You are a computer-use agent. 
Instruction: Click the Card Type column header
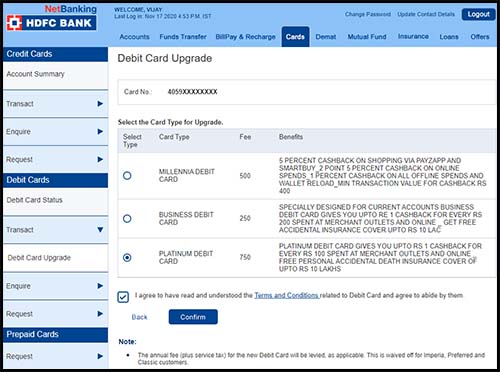click(174, 137)
